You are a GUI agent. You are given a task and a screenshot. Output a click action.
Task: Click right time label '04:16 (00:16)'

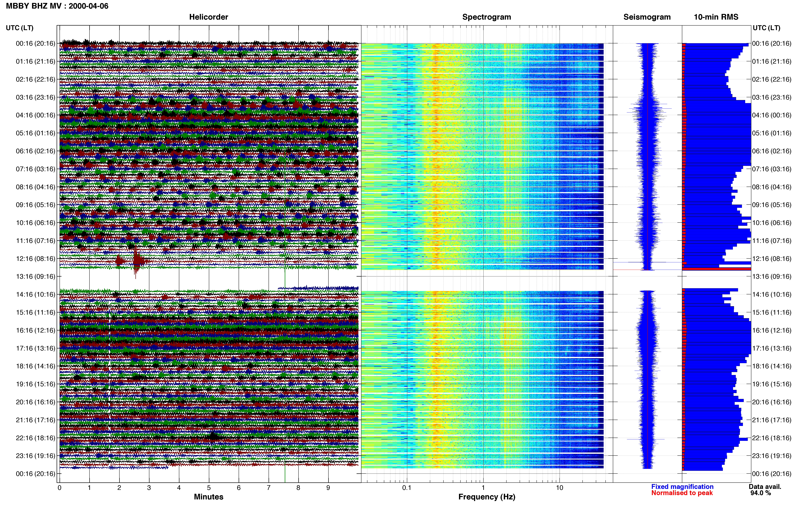pos(772,115)
